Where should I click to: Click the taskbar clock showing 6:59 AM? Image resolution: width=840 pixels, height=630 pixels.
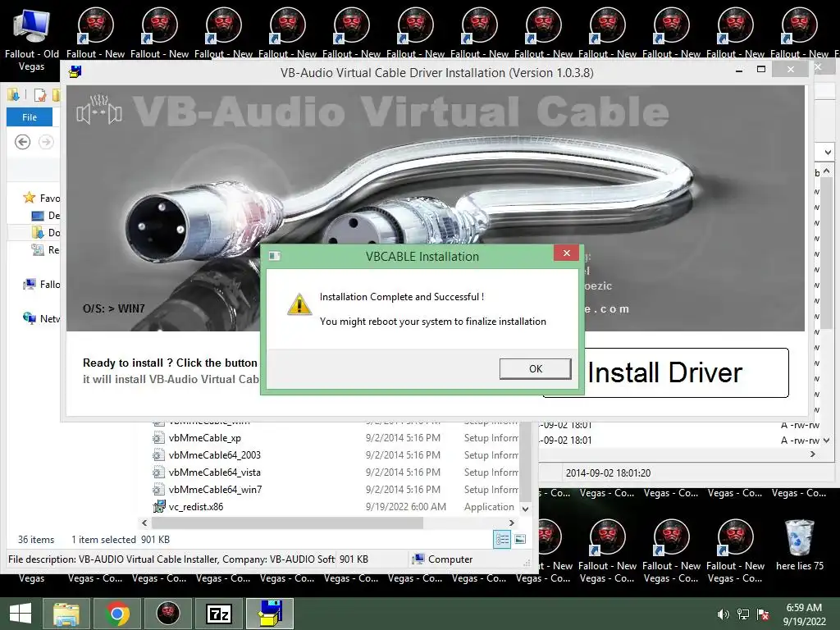click(x=804, y=614)
